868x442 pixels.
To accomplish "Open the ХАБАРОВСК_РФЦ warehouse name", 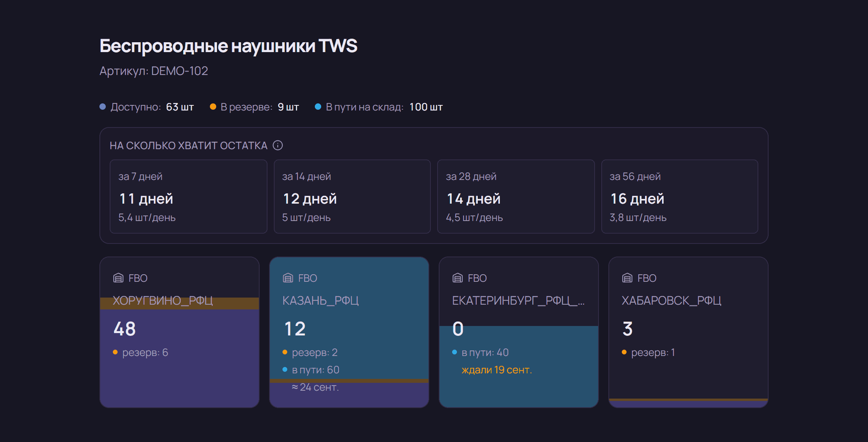I will pos(672,301).
